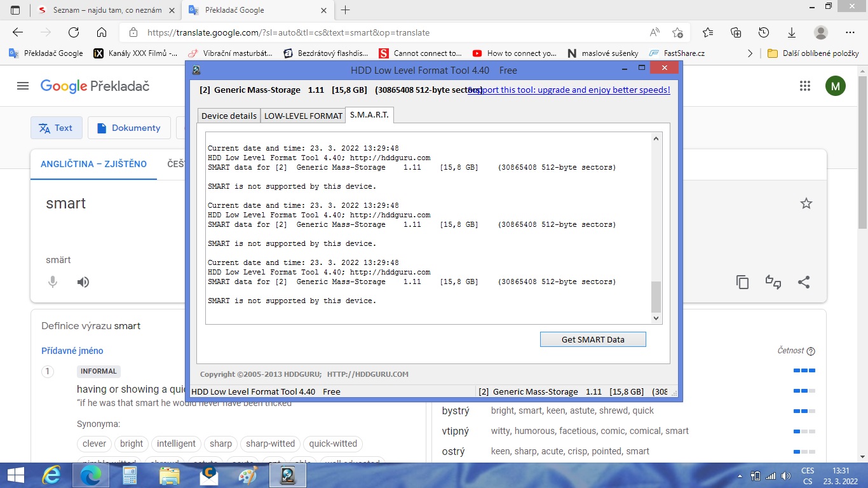Open the Google account avatar M

tap(835, 86)
